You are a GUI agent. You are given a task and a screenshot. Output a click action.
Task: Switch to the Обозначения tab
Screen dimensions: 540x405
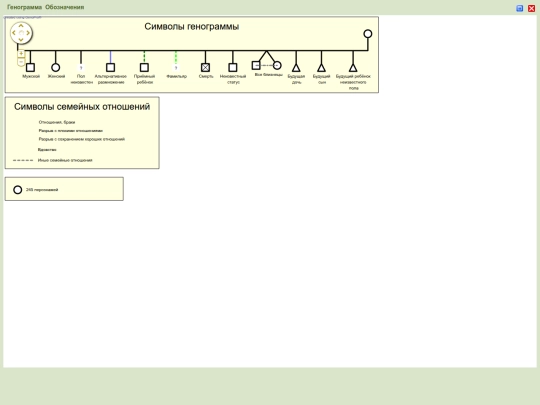pos(64,7)
